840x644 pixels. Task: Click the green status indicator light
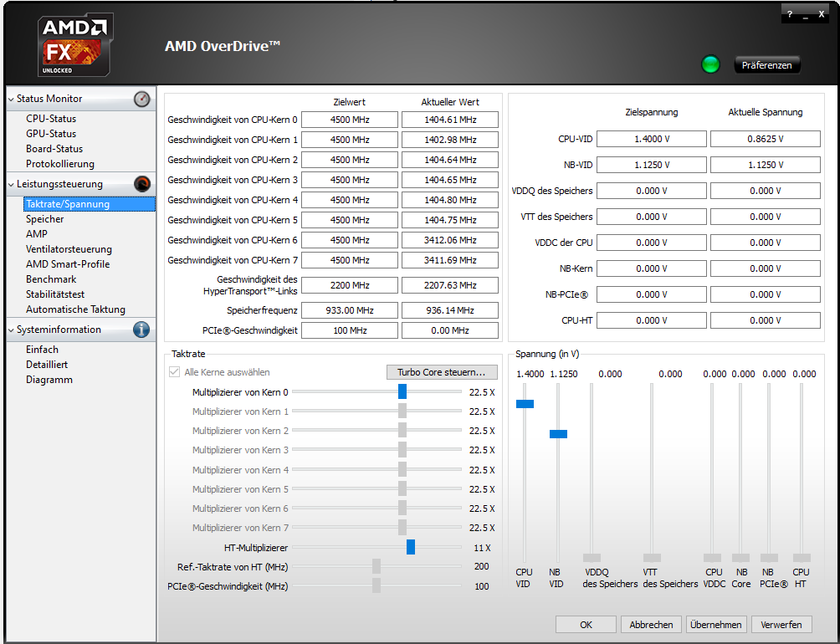click(710, 64)
